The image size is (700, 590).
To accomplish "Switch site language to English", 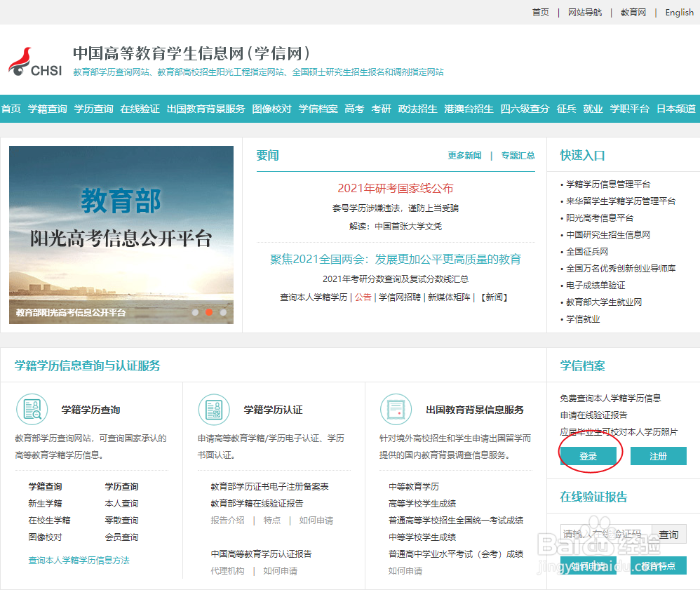I will [x=678, y=12].
